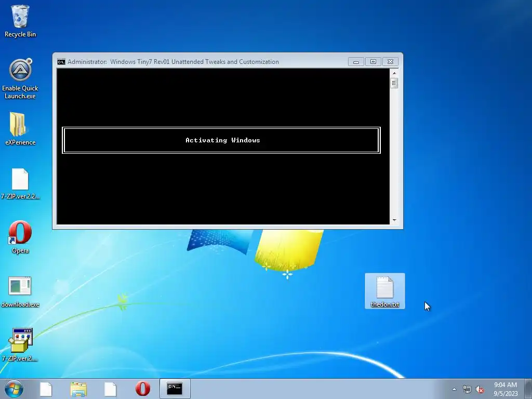Show hidden tray icons arrow
Viewport: 532px width, 399px height.
(454, 389)
